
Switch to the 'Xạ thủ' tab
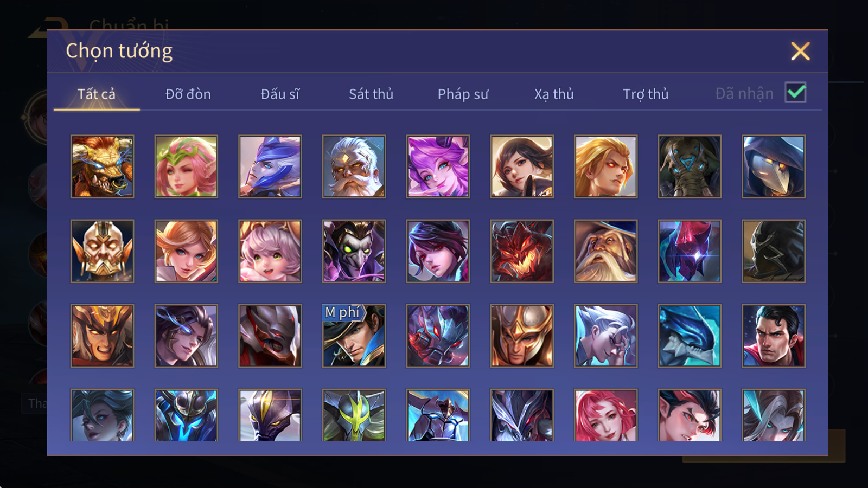click(x=554, y=94)
